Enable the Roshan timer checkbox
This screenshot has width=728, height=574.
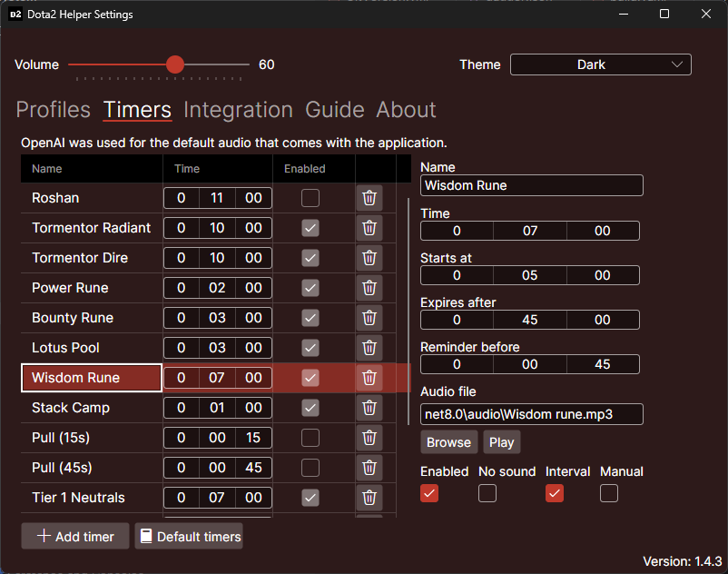click(x=310, y=197)
